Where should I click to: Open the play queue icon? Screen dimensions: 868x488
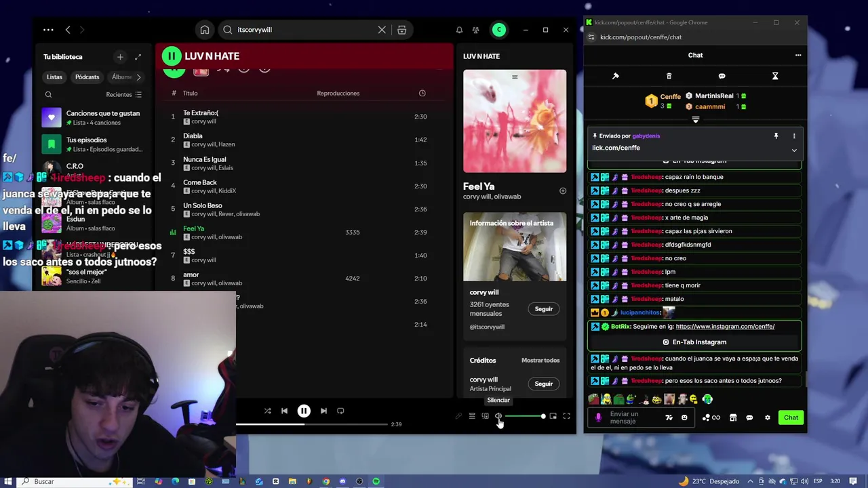coord(472,416)
